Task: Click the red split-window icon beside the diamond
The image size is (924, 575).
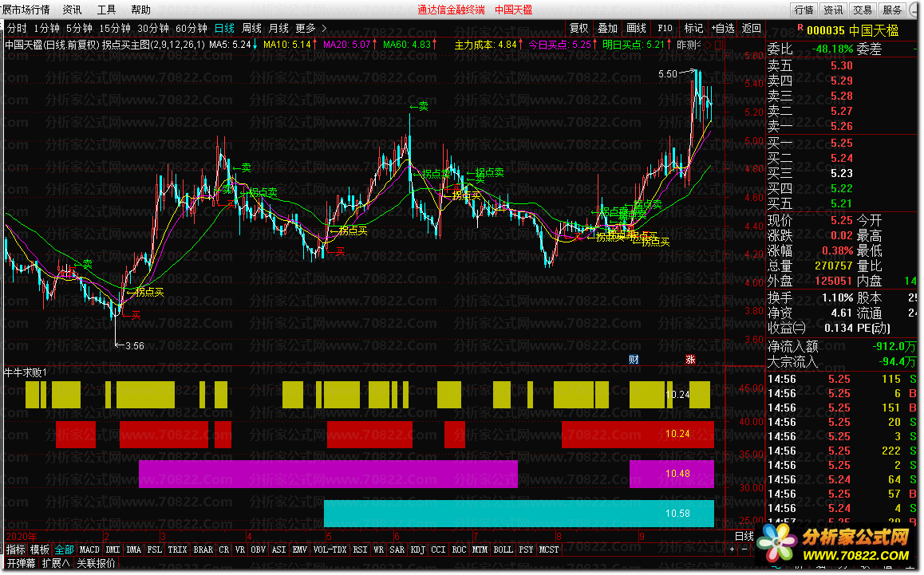Action: pyautogui.click(x=718, y=44)
